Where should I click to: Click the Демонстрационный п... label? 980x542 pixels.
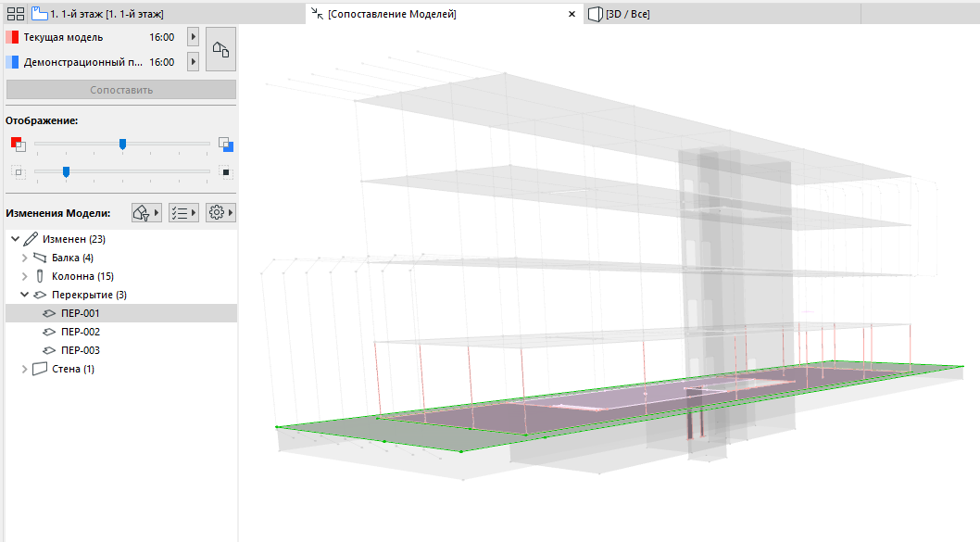click(83, 62)
